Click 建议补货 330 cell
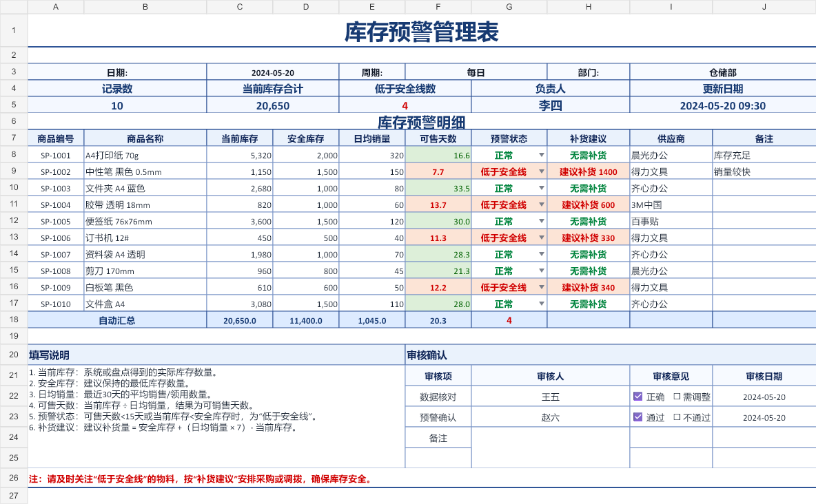816x504 pixels. point(588,238)
